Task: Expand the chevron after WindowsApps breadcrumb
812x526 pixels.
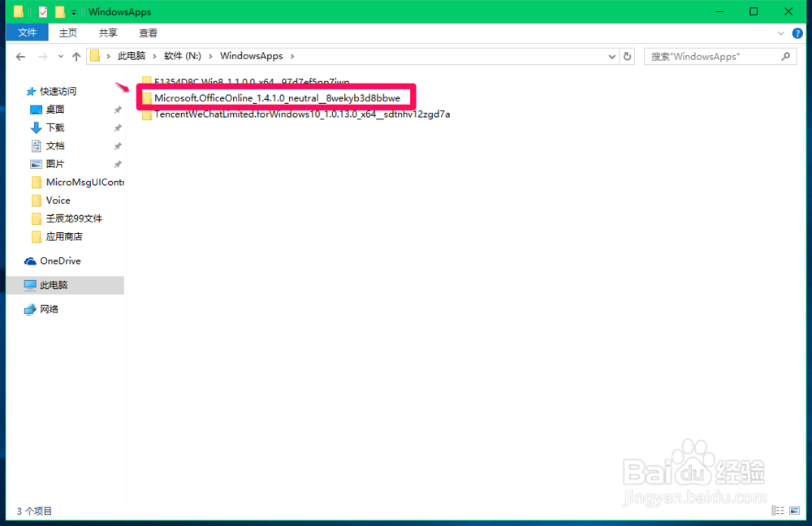Action: [292, 56]
